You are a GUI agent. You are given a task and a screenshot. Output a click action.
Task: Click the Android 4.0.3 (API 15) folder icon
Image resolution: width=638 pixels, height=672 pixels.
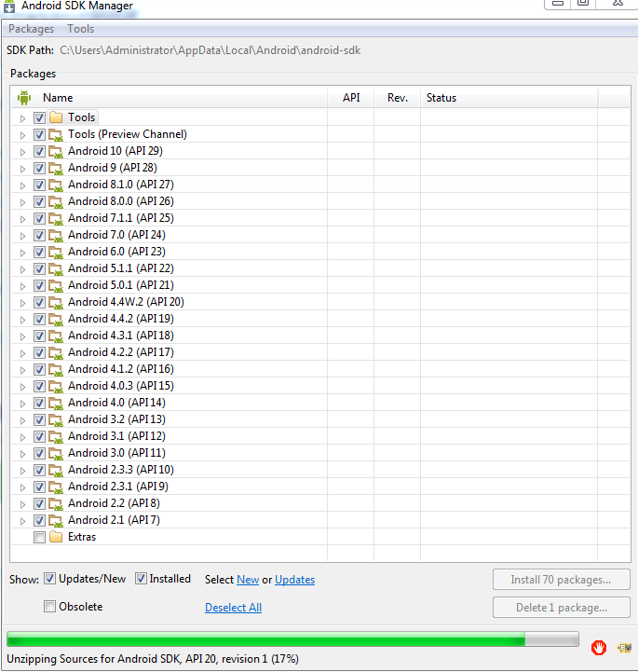[56, 386]
